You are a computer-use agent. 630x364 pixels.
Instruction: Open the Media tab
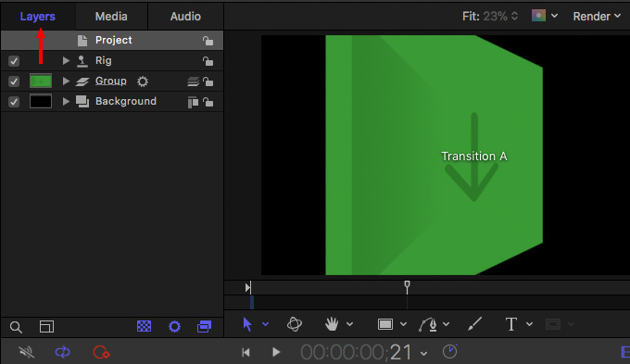pos(111,17)
